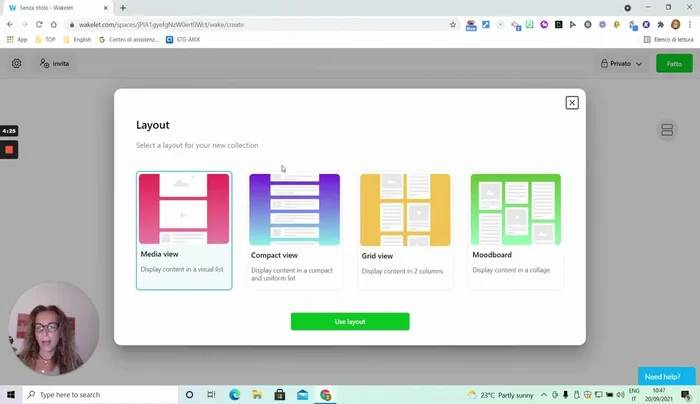Stop the screen recording red square button
700x404 pixels.
click(x=9, y=150)
